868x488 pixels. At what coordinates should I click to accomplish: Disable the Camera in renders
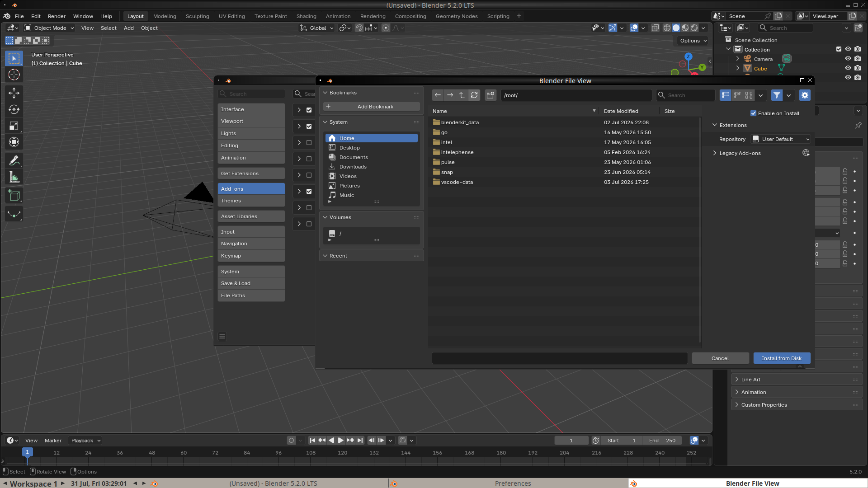tap(858, 59)
